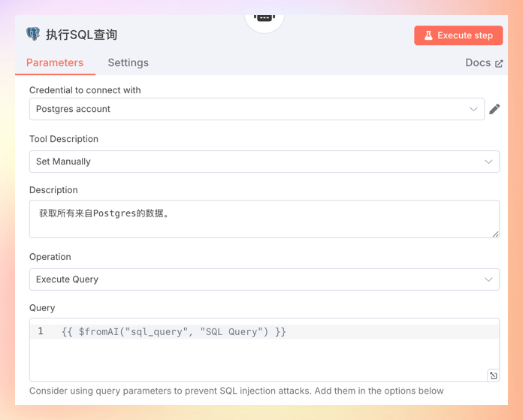The height and width of the screenshot is (420, 523).
Task: Open the Docs link
Action: pos(484,62)
